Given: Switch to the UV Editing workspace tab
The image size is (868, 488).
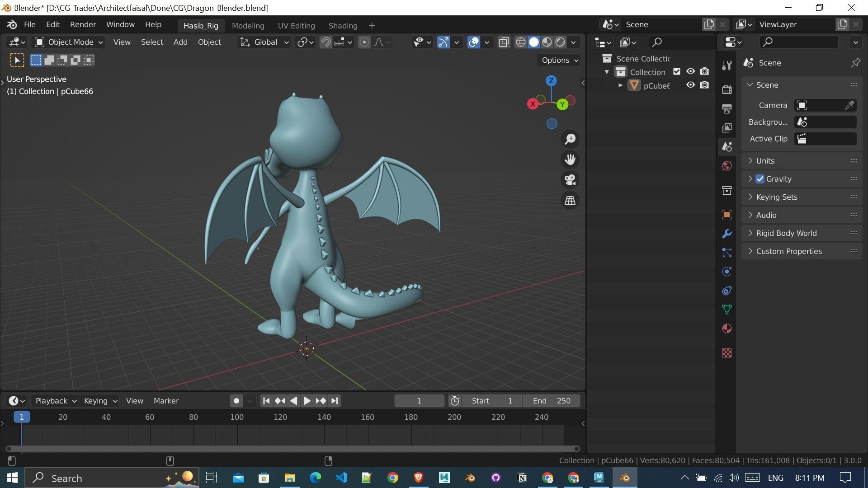Looking at the screenshot, I should [x=296, y=26].
